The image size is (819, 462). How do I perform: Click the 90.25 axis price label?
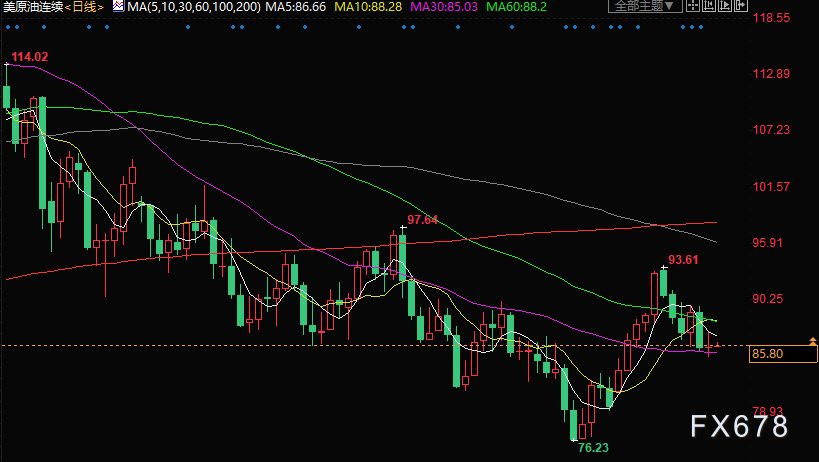768,299
